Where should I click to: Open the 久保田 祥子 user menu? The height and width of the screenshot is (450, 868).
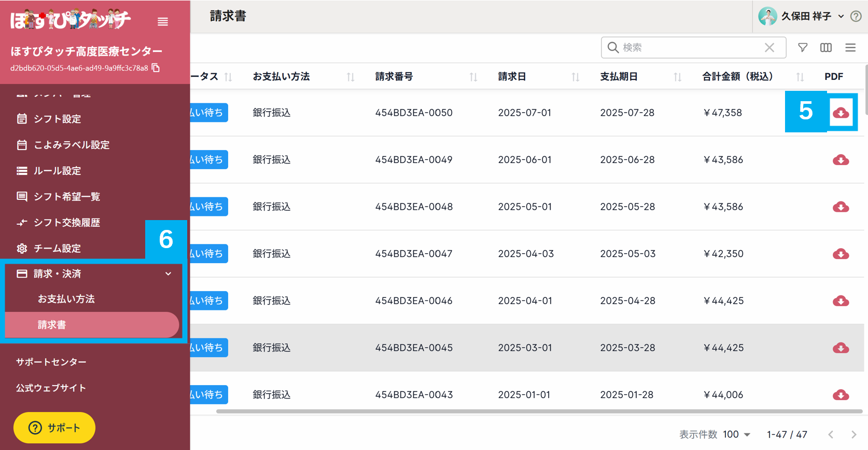[x=802, y=17]
